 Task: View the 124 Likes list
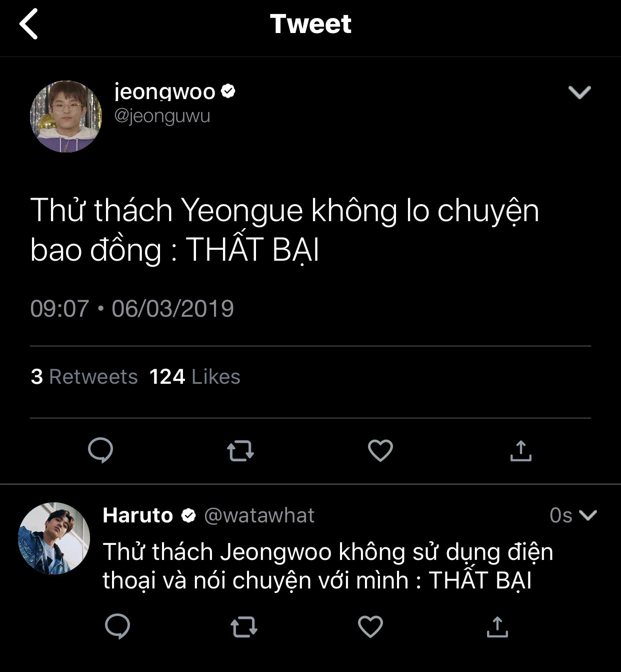coord(194,377)
